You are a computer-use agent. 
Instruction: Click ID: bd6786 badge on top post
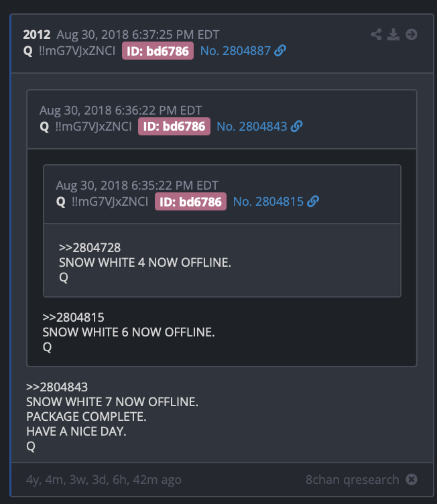[x=158, y=51]
